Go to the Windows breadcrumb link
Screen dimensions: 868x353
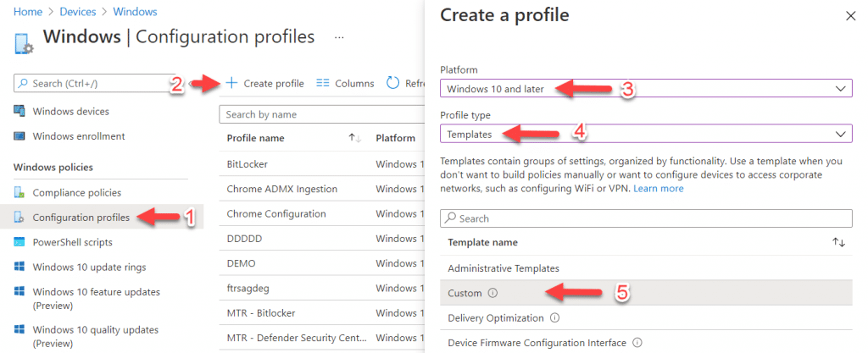click(x=135, y=11)
